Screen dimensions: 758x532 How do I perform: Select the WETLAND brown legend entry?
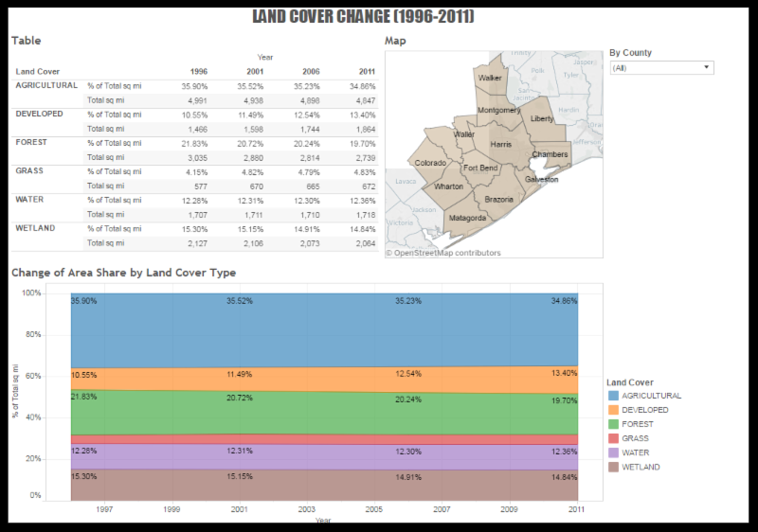634,467
